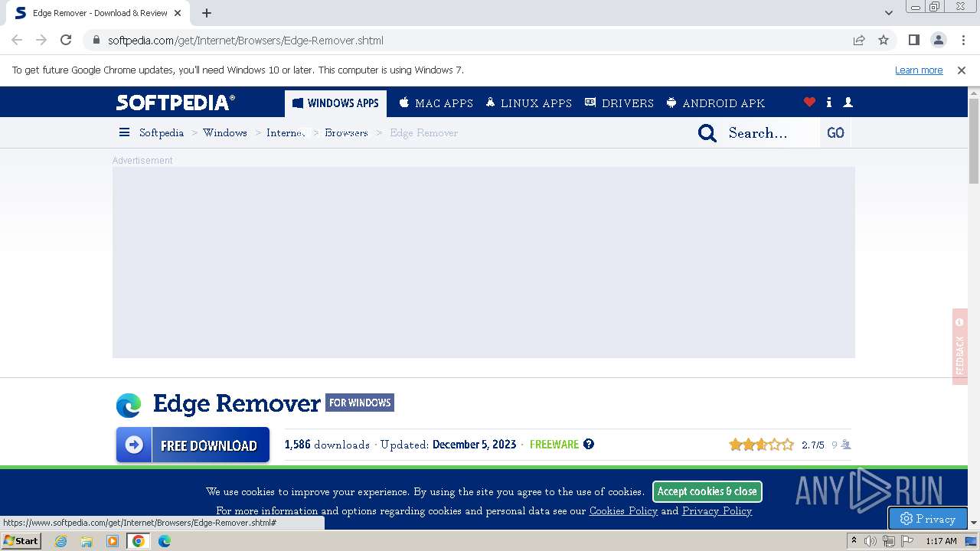The width and height of the screenshot is (980, 551).
Task: Click the user account icon in header
Action: pos(848,103)
